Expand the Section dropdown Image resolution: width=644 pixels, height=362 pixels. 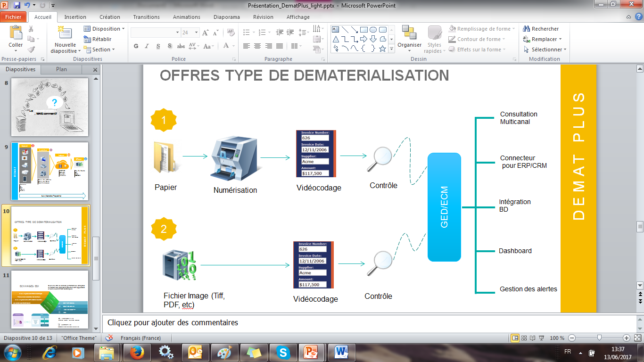(x=99, y=49)
